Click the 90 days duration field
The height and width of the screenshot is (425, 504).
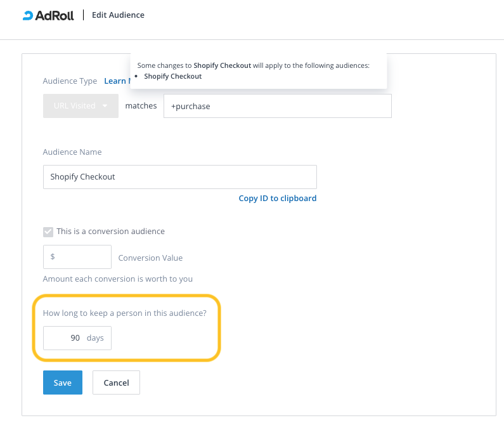tap(67, 338)
